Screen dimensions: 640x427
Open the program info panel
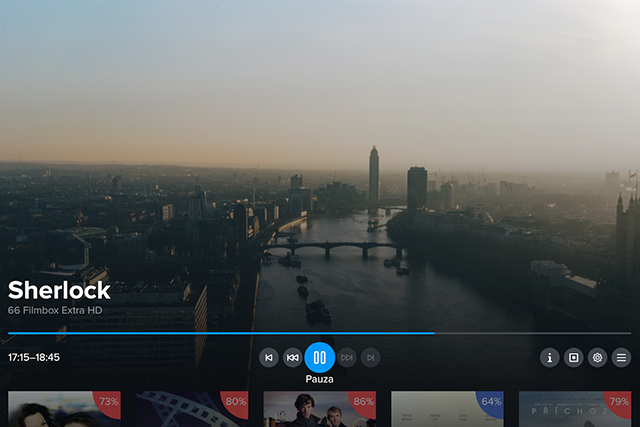tap(549, 357)
